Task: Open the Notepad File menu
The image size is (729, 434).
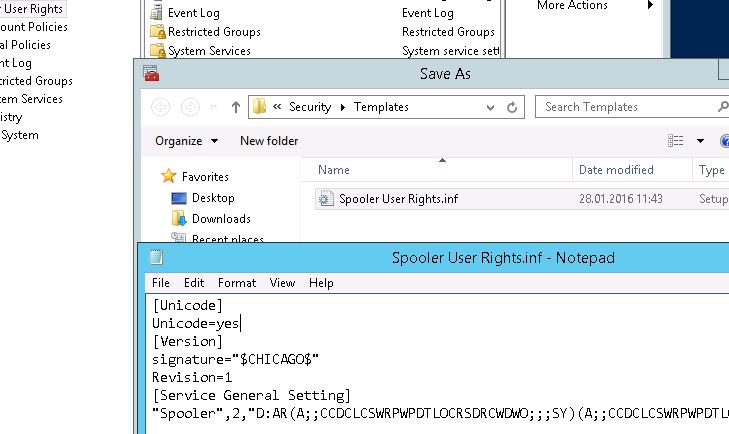Action: 161,283
